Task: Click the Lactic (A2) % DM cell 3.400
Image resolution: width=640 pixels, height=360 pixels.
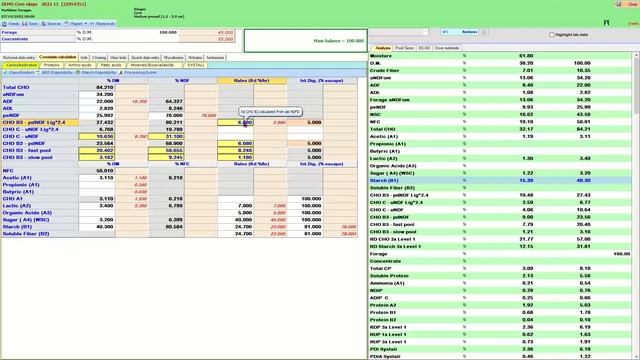Action: click(97, 206)
